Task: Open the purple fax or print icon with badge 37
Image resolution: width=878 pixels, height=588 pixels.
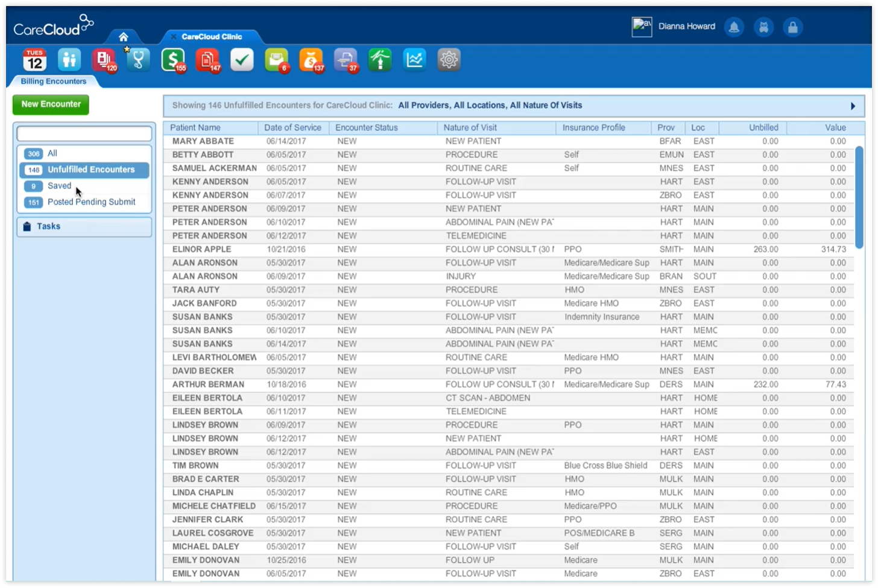Action: (346, 60)
